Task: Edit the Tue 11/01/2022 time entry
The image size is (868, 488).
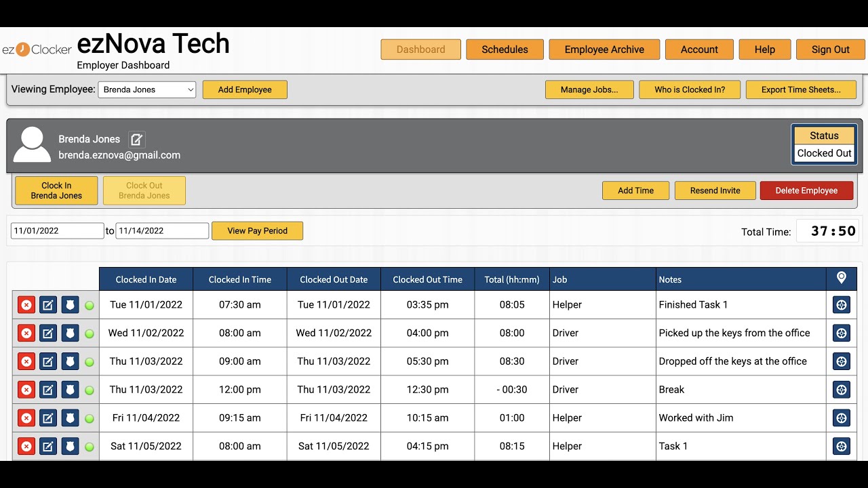Action: [x=48, y=305]
